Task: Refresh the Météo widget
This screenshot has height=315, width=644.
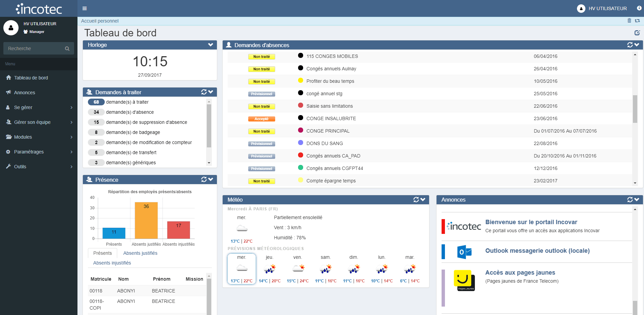Action: [416, 200]
